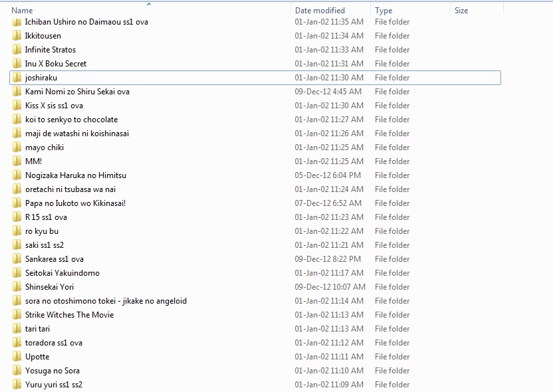Select the folder name 'tari tari'
553x392 pixels.
coord(37,329)
